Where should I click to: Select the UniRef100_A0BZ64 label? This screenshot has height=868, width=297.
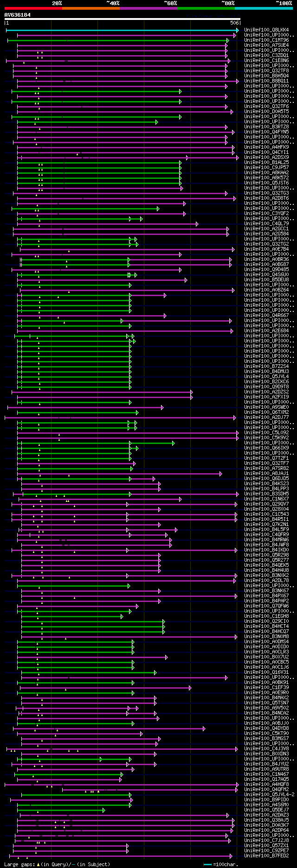coord(266,290)
